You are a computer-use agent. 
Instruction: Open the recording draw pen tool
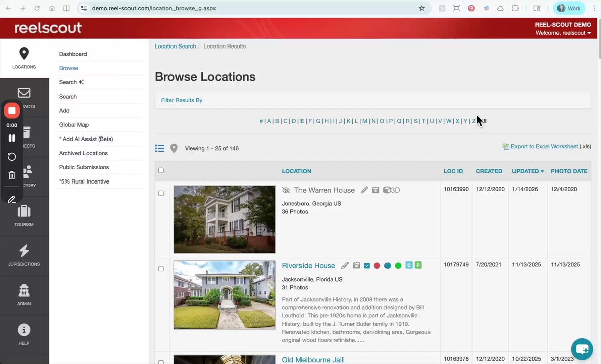[12, 199]
